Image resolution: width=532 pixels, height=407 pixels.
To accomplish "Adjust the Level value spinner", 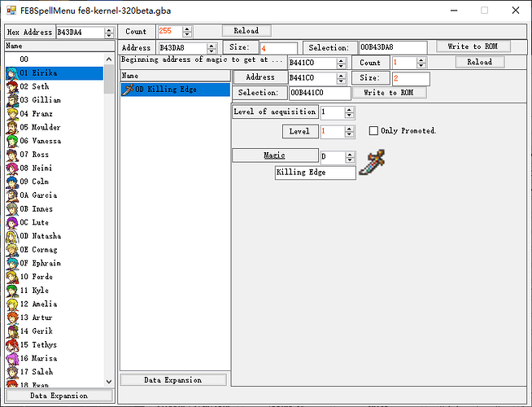I will (349, 131).
